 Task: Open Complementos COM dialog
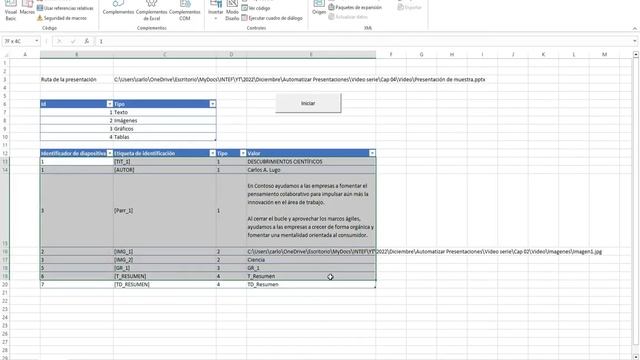coord(184,11)
